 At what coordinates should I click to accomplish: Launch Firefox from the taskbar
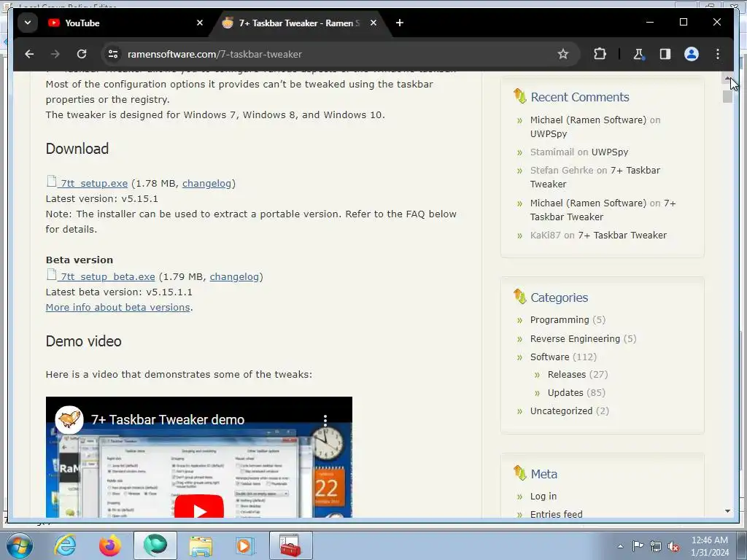110,545
